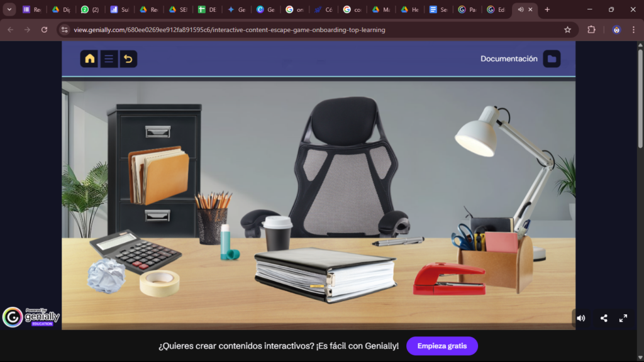Bookmark this page with star icon

coord(567,30)
